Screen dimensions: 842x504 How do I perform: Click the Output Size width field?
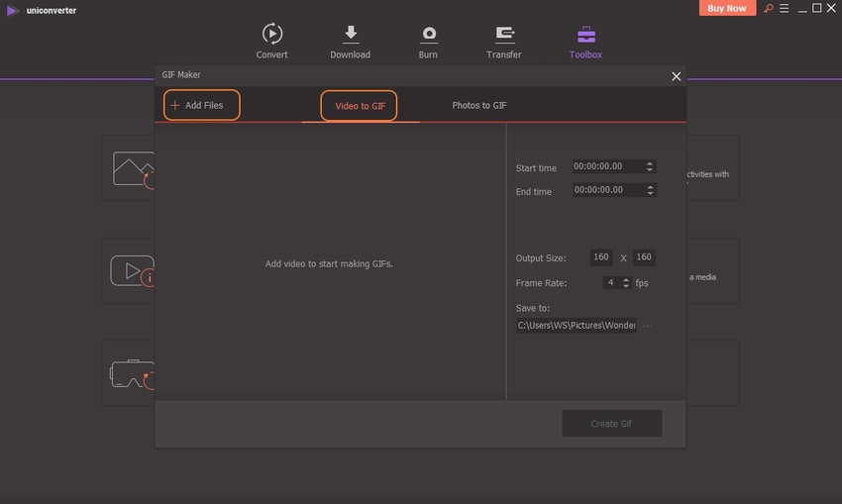(601, 257)
